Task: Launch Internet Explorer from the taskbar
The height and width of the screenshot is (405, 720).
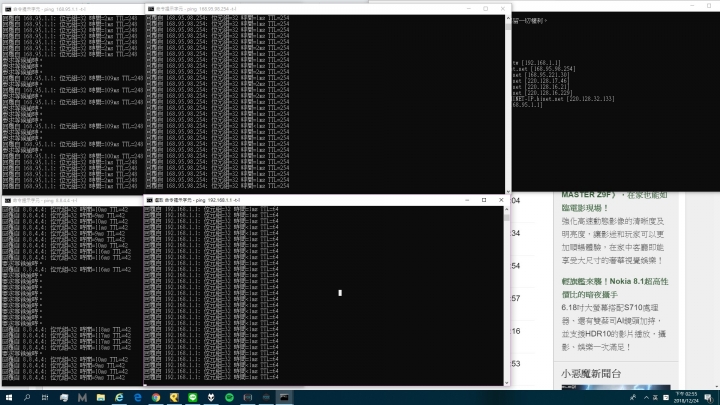Action: pyautogui.click(x=119, y=397)
